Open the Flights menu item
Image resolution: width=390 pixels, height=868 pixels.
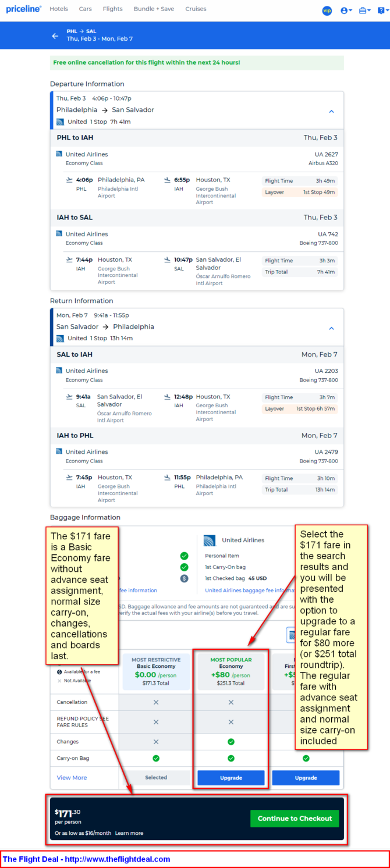point(112,9)
